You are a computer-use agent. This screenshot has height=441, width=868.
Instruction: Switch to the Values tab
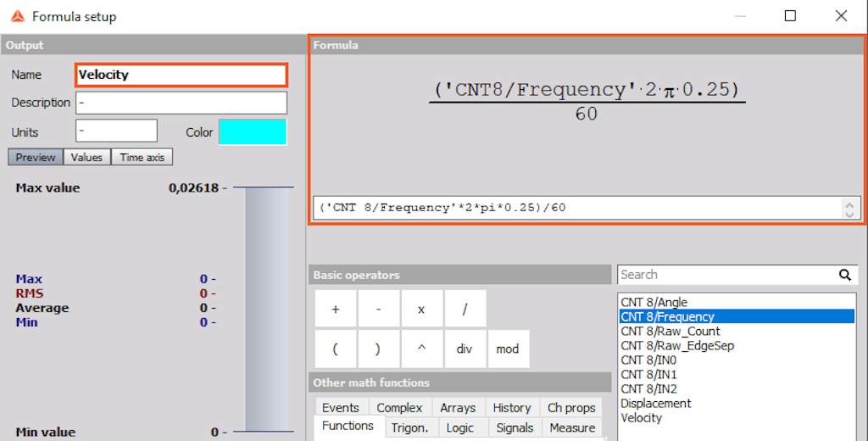click(x=87, y=158)
